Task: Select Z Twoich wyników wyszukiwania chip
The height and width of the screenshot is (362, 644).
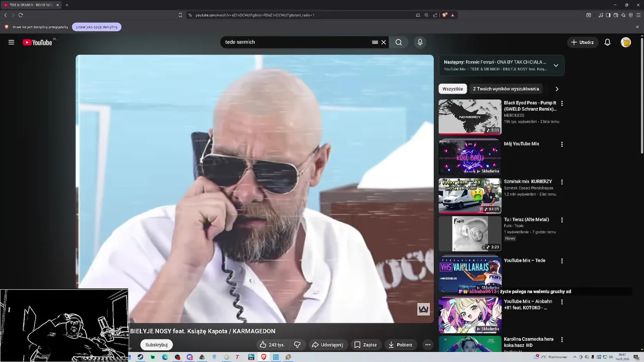Action: pyautogui.click(x=506, y=89)
